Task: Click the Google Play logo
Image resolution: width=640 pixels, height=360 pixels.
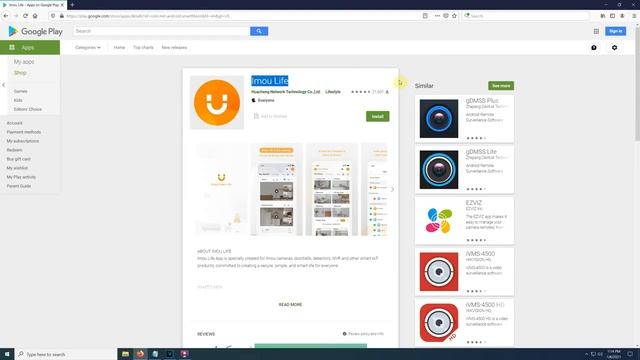Action: click(x=35, y=31)
